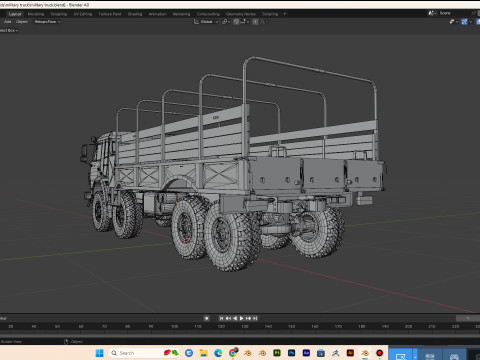
Task: Play the animation forward
Action: (242, 318)
